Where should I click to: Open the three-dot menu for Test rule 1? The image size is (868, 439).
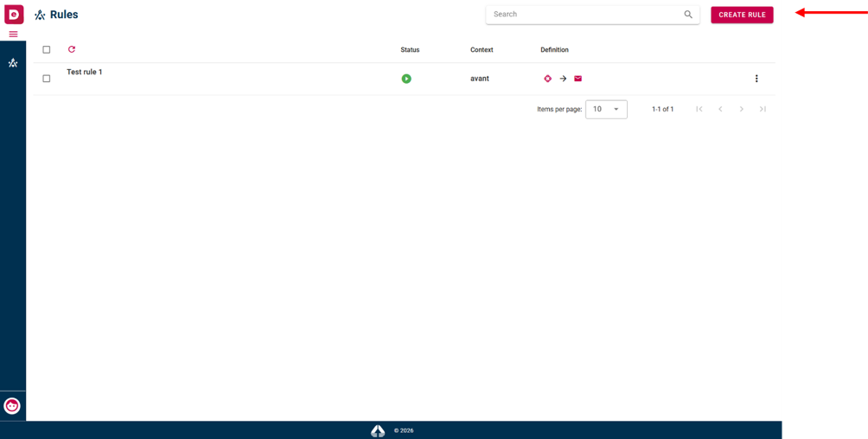(x=756, y=79)
